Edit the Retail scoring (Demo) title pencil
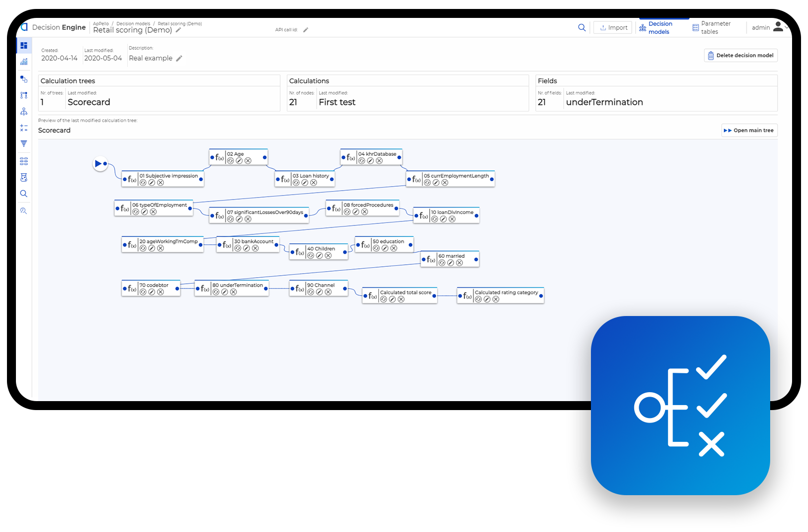Screen dimensions: 808x532 [x=179, y=30]
